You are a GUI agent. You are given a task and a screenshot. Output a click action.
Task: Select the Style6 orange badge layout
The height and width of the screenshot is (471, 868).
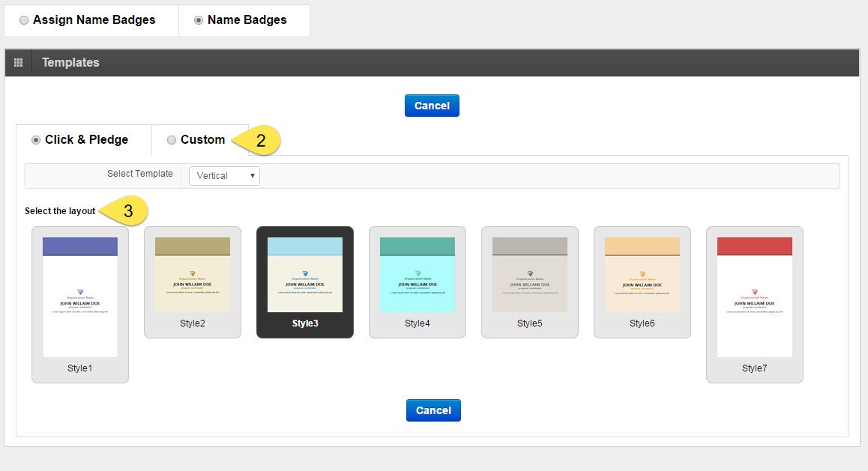pos(642,275)
